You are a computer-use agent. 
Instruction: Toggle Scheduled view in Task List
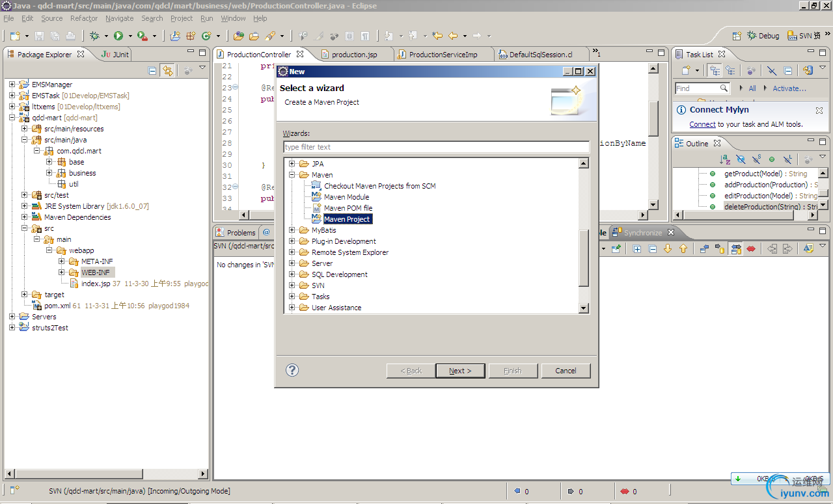[x=730, y=70]
